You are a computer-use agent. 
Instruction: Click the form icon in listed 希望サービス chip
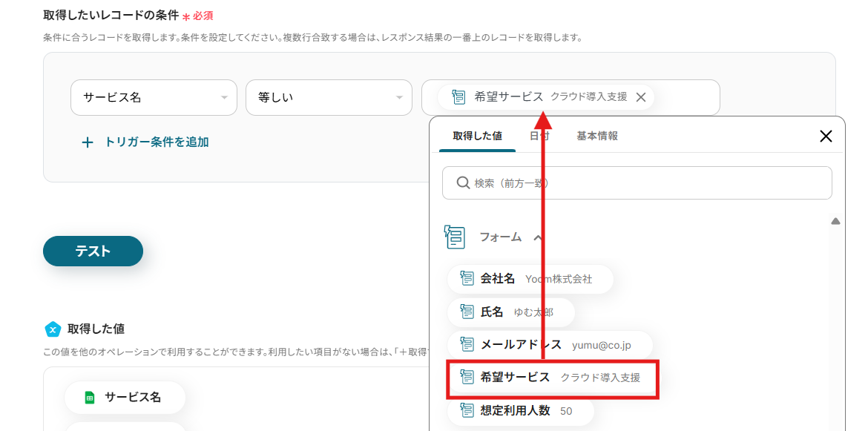pyautogui.click(x=467, y=378)
